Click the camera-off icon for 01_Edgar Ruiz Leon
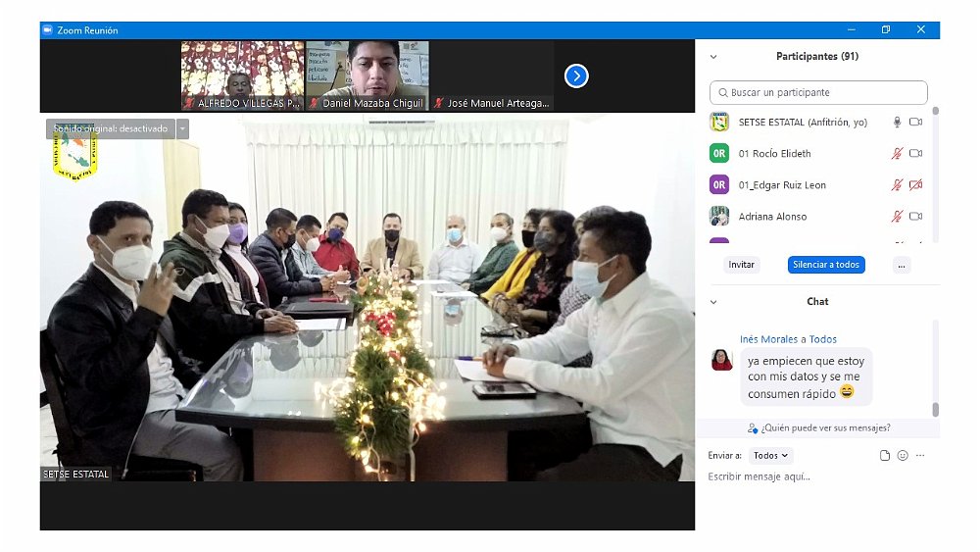This screenshot has width=980, height=552. pos(915,185)
